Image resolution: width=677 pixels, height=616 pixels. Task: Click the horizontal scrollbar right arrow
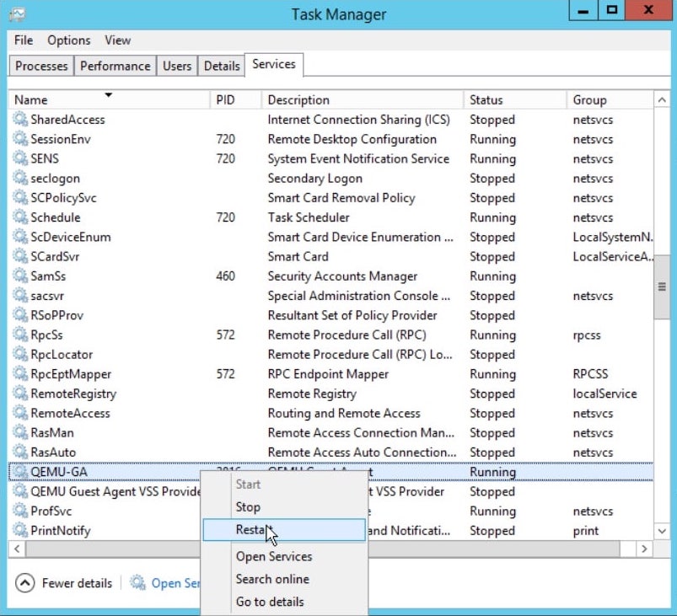point(644,549)
